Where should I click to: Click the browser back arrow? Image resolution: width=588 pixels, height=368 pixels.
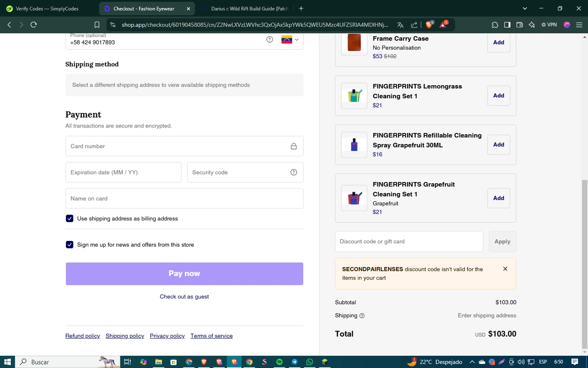[9, 25]
